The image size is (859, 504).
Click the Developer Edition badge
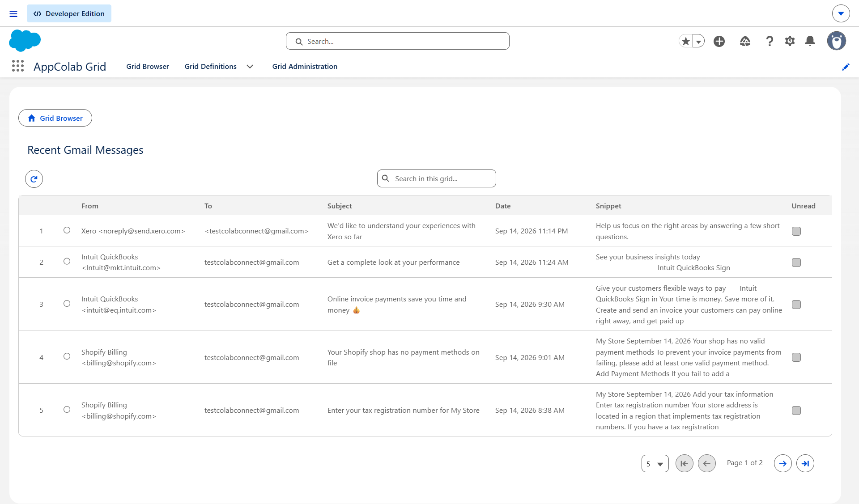click(x=69, y=13)
